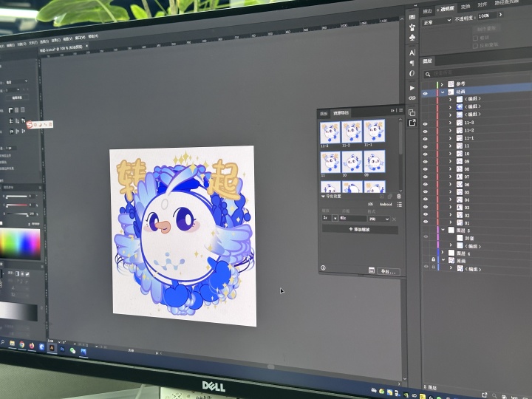Open the Actions panel play icon
This screenshot has width=532, height=399.
point(412,88)
